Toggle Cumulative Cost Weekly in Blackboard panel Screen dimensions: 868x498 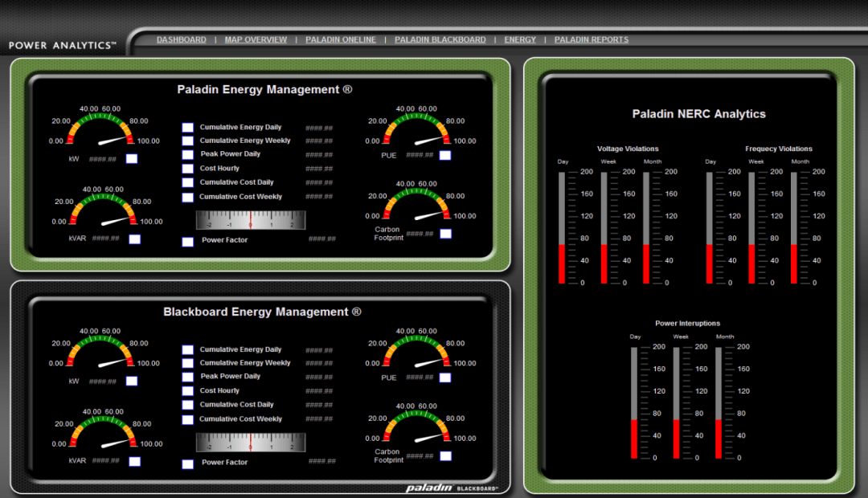(187, 419)
